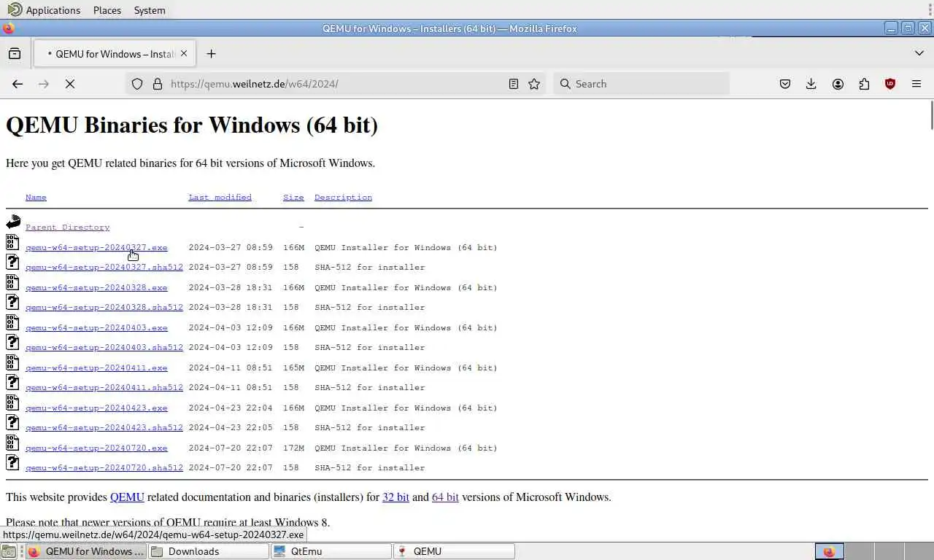Close the QEMU for Windows tab

(184, 53)
